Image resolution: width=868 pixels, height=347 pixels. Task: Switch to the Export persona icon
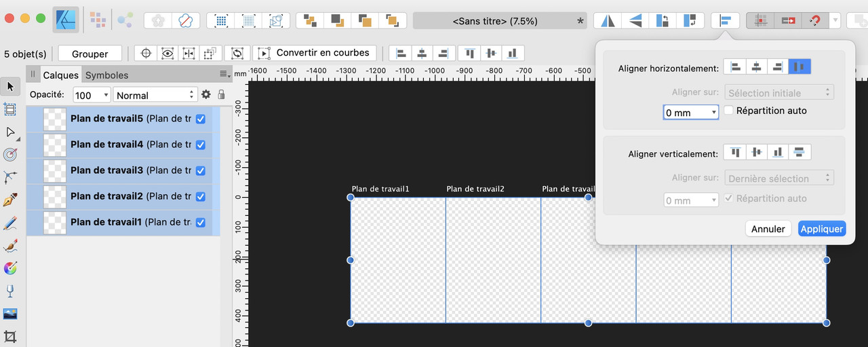coord(125,20)
